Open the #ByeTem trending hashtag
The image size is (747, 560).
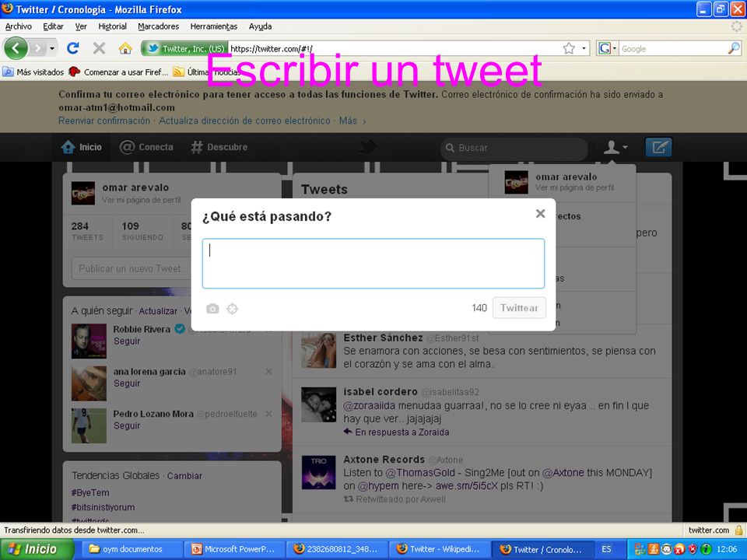90,493
